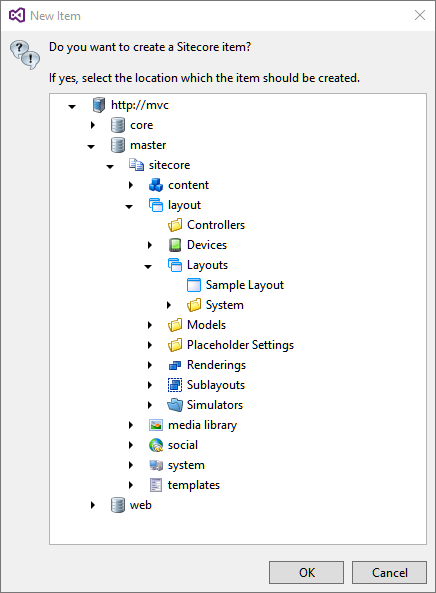
Task: Click the layout windows icon
Action: coord(156,205)
